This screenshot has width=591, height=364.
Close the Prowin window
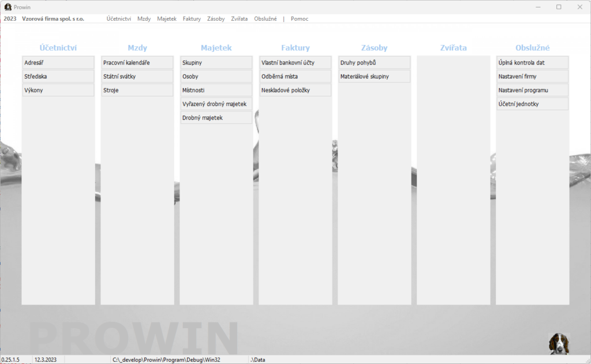tap(580, 7)
